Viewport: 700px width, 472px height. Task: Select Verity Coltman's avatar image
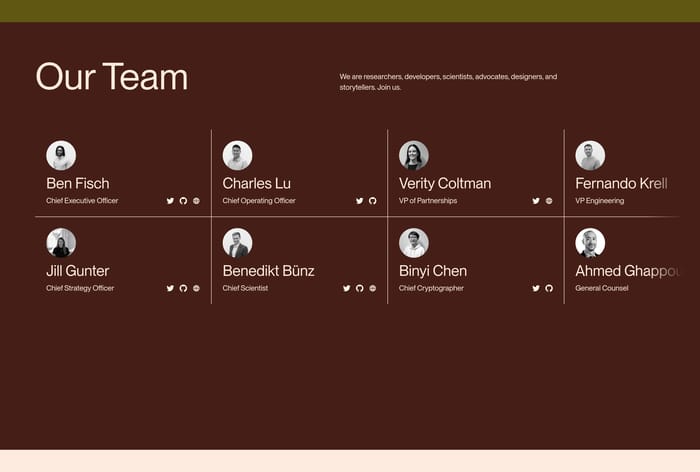pyautogui.click(x=414, y=155)
